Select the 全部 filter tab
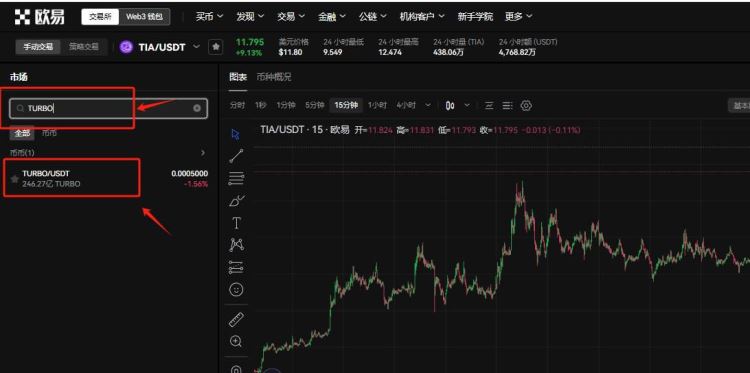The image size is (750, 373). pyautogui.click(x=22, y=133)
